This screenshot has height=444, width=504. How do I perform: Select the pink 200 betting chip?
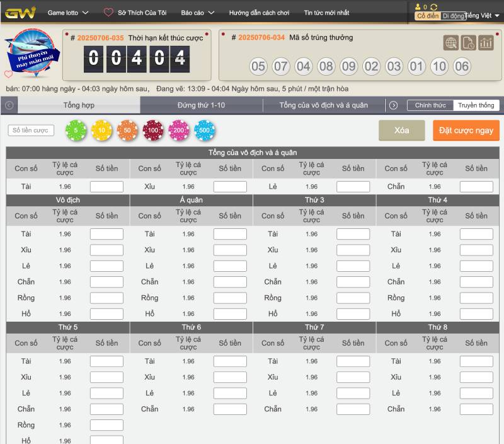pos(179,131)
